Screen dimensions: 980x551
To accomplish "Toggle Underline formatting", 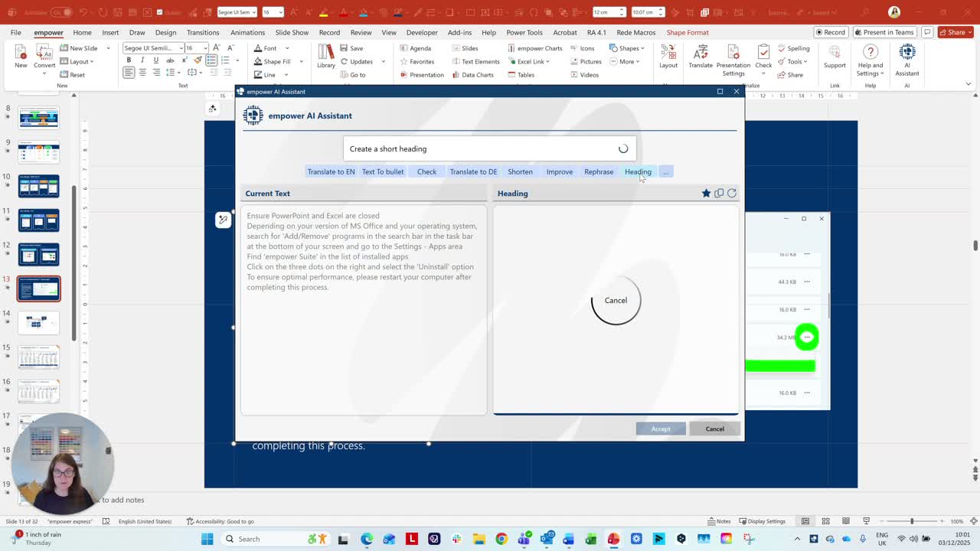I will coord(156,60).
